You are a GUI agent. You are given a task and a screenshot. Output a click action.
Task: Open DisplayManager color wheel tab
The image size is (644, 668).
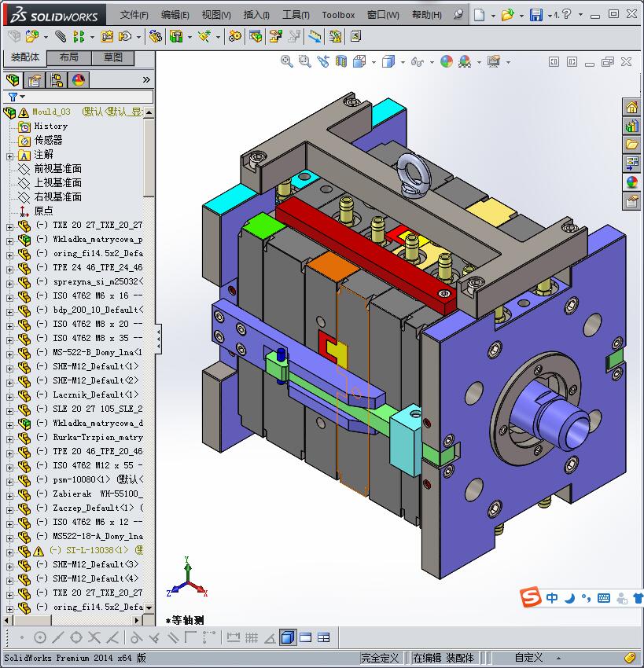(79, 80)
